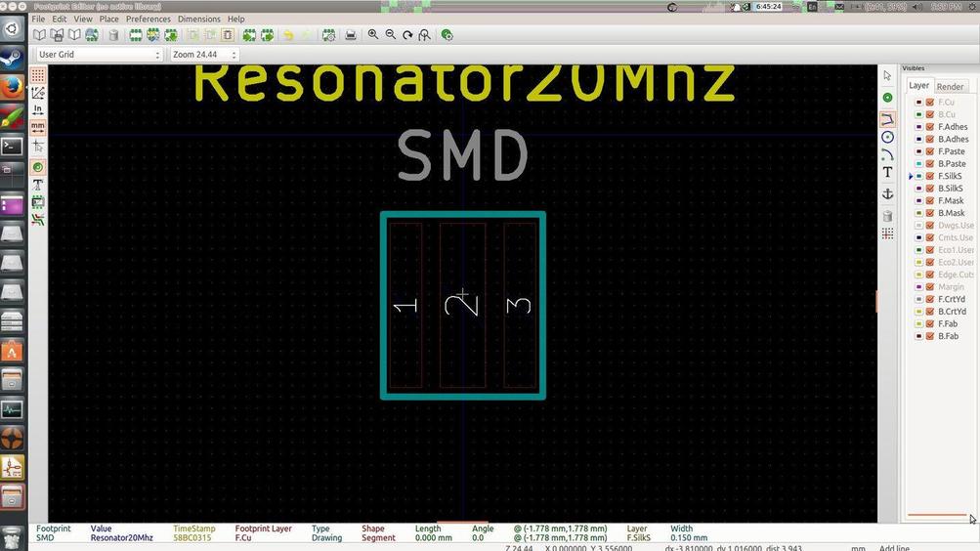980x551 pixels.
Task: Select the Add arc graphic tool
Action: click(887, 154)
